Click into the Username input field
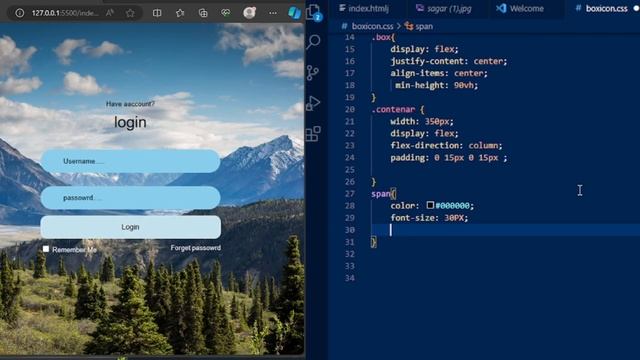The height and width of the screenshot is (360, 640). [131, 161]
